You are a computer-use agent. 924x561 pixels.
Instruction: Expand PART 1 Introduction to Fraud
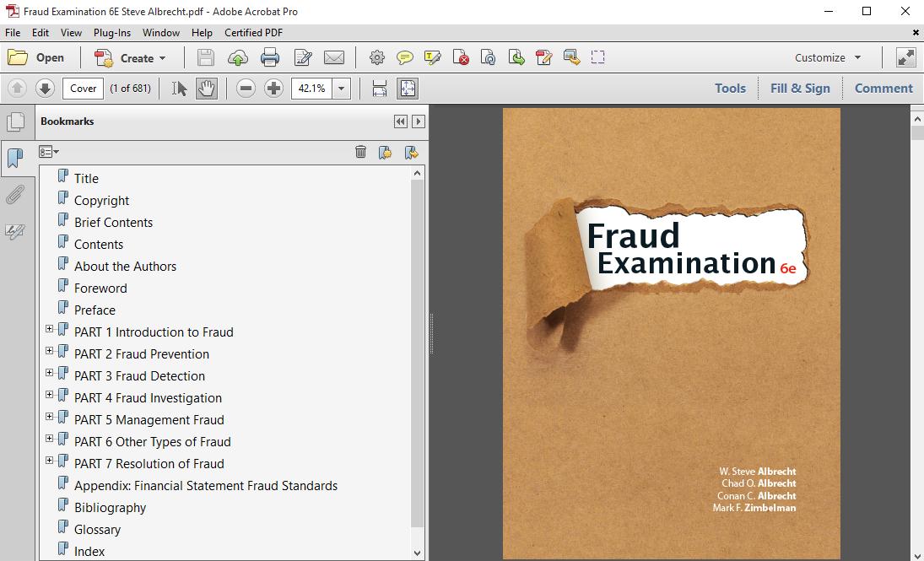pyautogui.click(x=50, y=329)
